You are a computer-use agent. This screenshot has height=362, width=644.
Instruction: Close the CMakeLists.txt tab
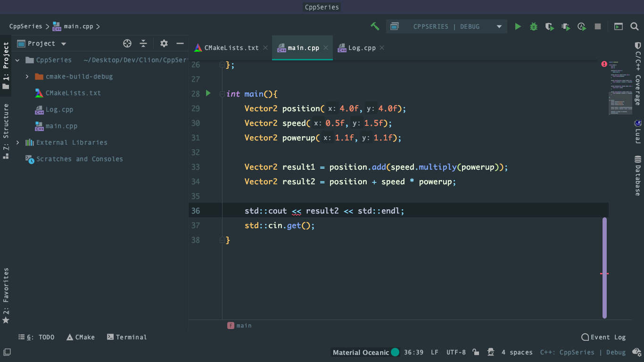[265, 48]
